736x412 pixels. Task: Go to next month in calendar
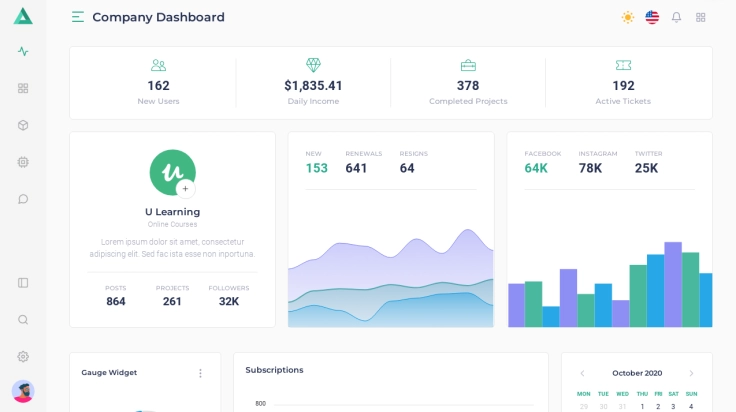[691, 373]
